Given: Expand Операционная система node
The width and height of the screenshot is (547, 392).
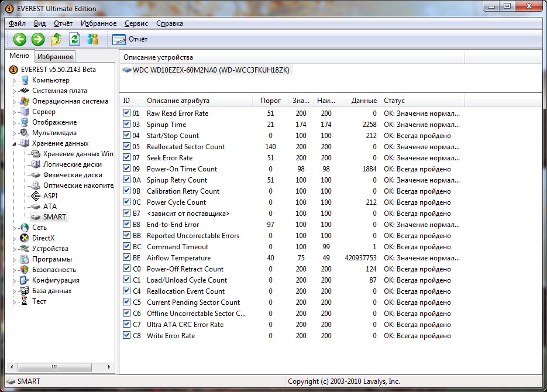Looking at the screenshot, I should [14, 101].
